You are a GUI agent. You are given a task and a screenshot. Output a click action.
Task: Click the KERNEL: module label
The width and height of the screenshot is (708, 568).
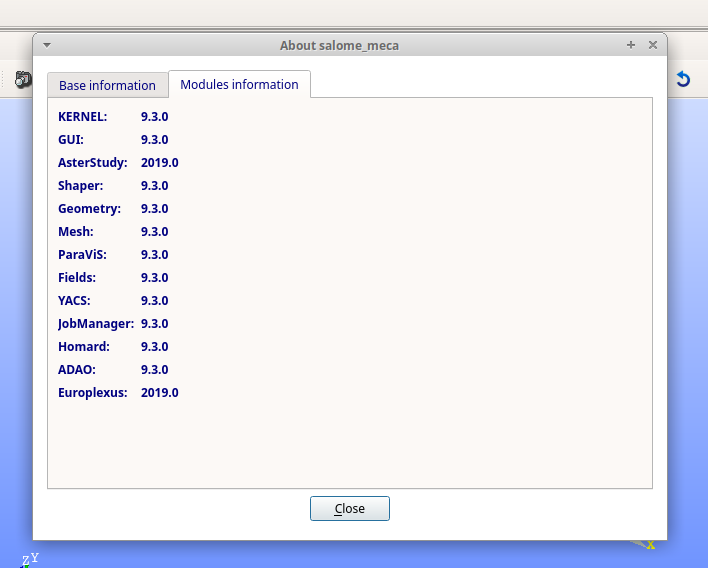[83, 116]
